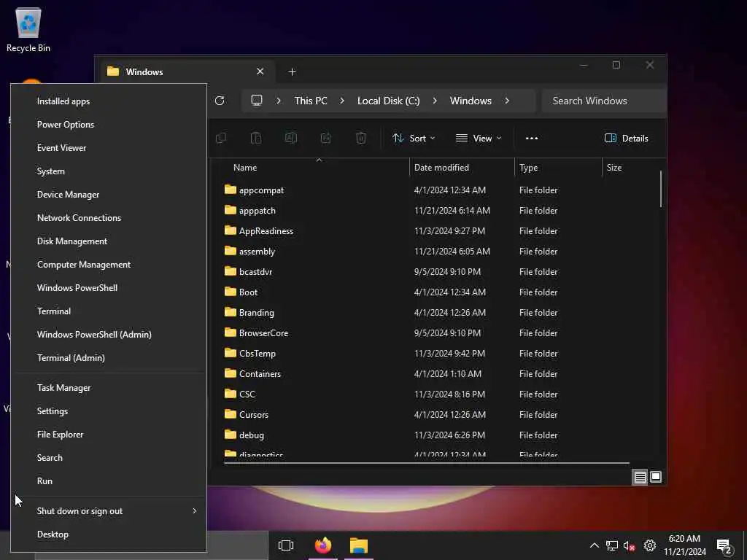Click the horizontal scrollbar below file list
The image size is (747, 560).
pos(426,462)
